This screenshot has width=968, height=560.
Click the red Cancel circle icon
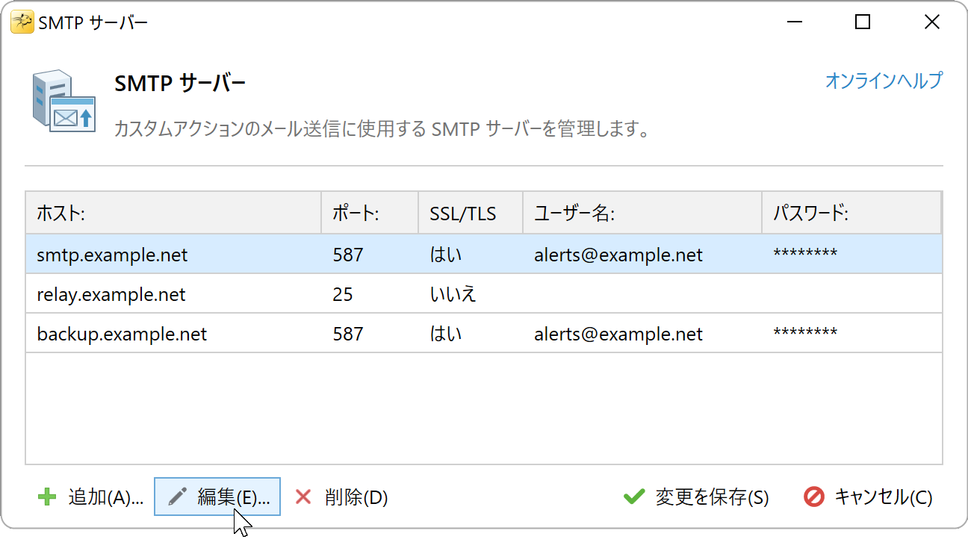pyautogui.click(x=814, y=497)
